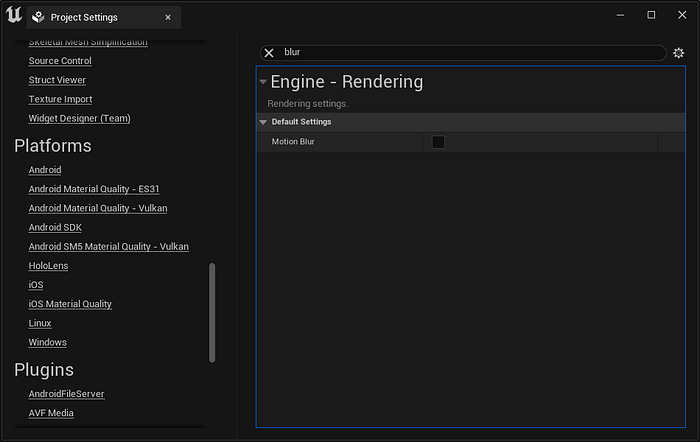The height and width of the screenshot is (442, 700).
Task: Collapse the Default Settings category
Action: (x=263, y=122)
